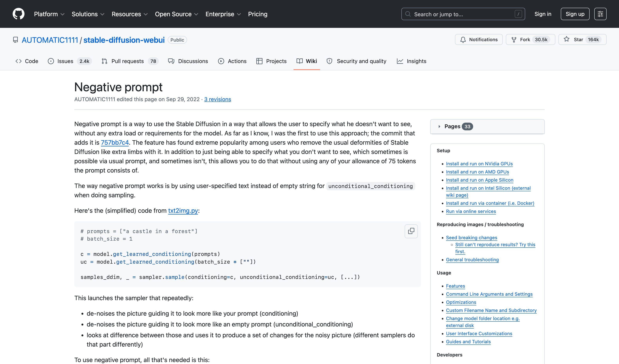Open the Security and quality tab

point(357,61)
